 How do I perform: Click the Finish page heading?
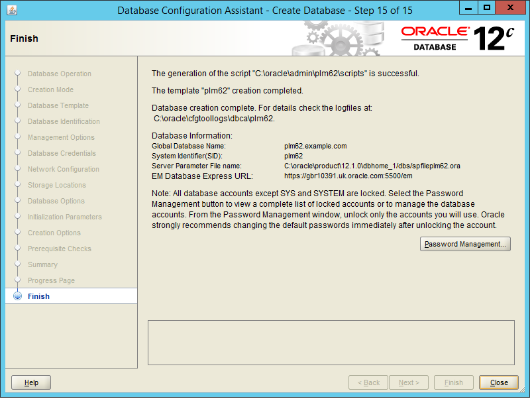pos(24,38)
